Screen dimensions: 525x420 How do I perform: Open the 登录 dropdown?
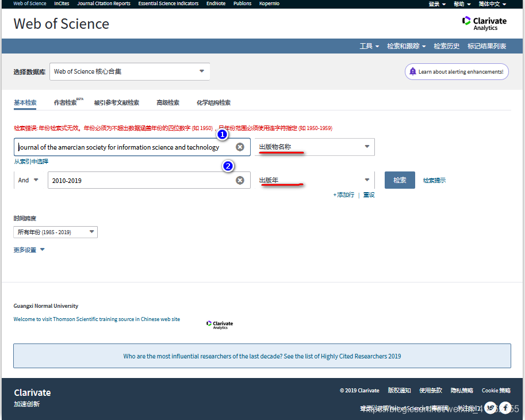pos(437,4)
